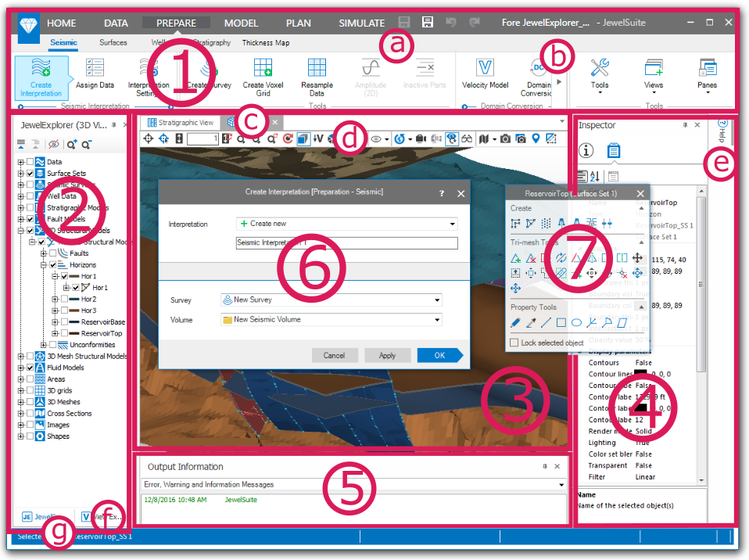Expand the Cross Sections tree node

pyautogui.click(x=20, y=413)
